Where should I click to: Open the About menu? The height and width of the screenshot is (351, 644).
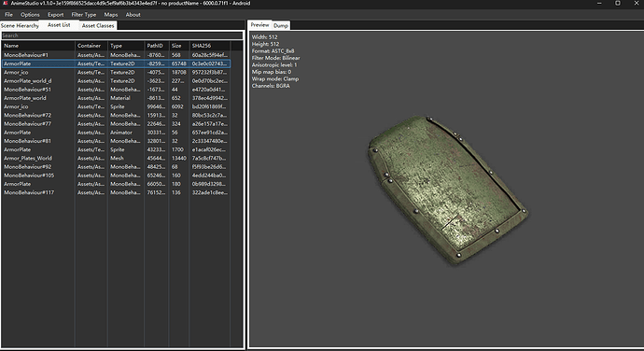(x=133, y=14)
